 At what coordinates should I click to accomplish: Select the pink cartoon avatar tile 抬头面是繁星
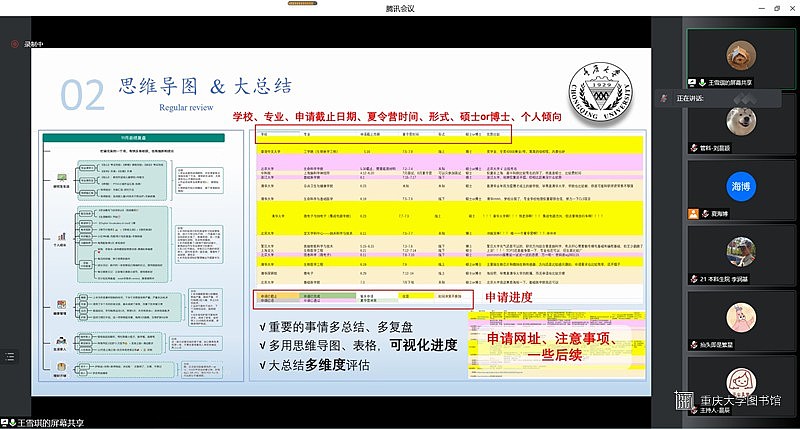click(739, 316)
